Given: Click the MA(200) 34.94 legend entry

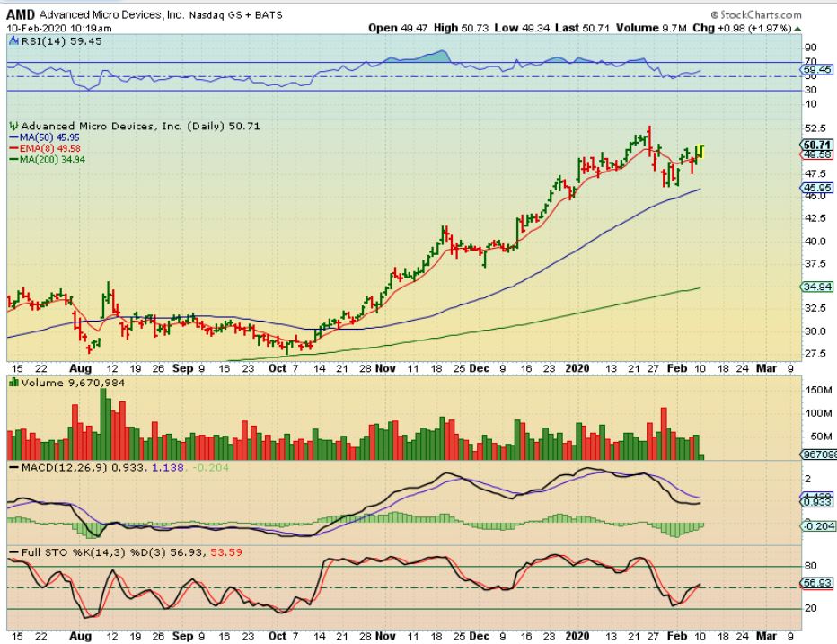Looking at the screenshot, I should coord(47,159).
